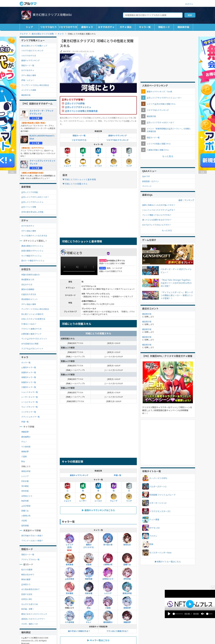Open the more-options dots on the Nitori video
The width and height of the screenshot is (215, 644).
94,267
